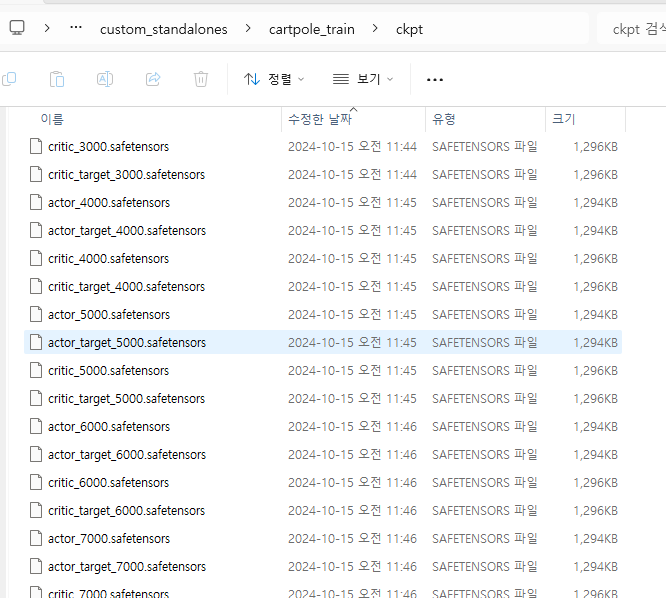
Task: Open the 보기 view dropdown
Action: coord(363,79)
